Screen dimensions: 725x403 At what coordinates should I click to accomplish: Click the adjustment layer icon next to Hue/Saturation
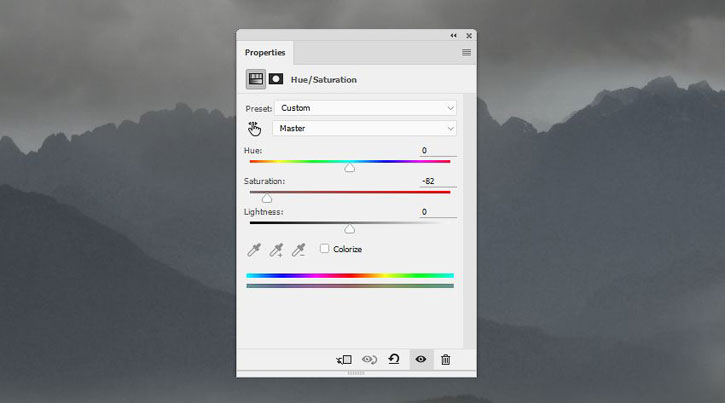click(256, 79)
